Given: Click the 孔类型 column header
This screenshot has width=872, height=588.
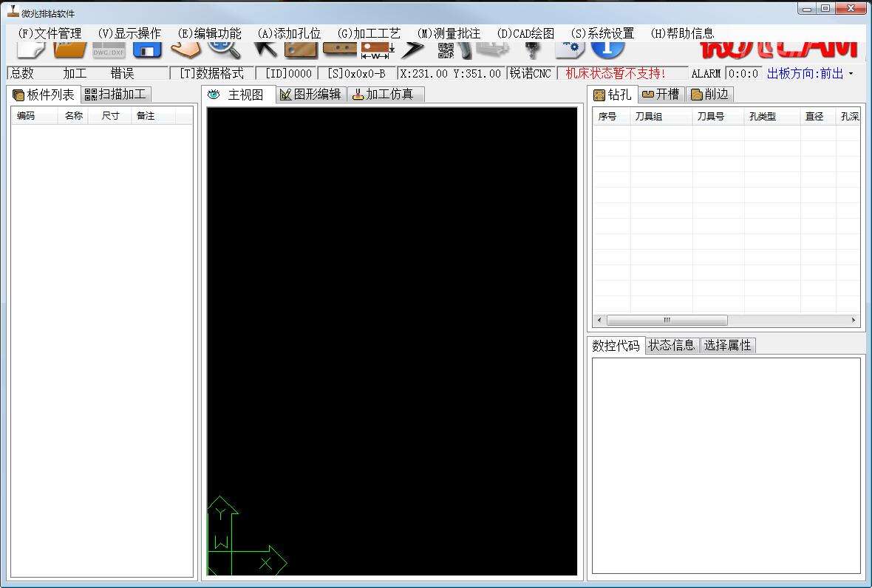Looking at the screenshot, I should coord(772,116).
